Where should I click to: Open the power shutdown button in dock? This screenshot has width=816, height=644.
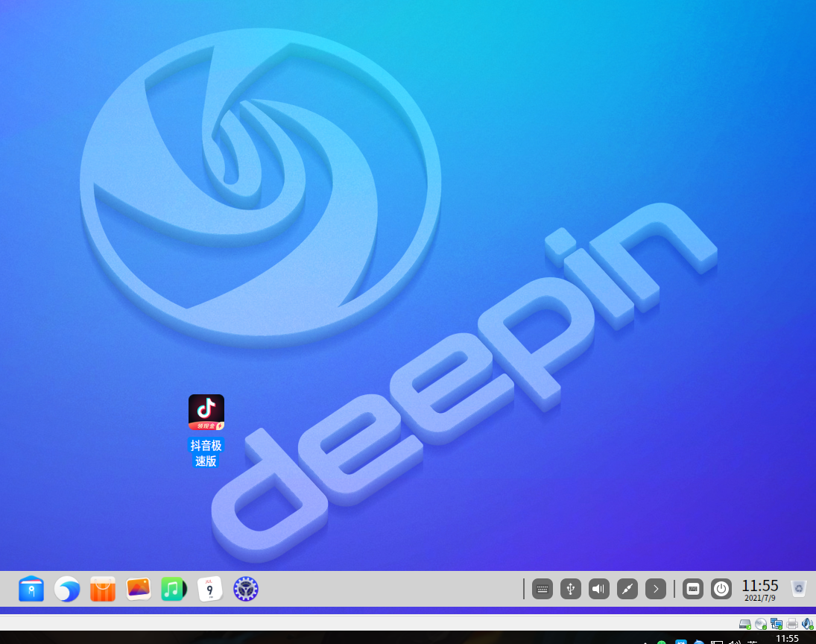point(721,589)
